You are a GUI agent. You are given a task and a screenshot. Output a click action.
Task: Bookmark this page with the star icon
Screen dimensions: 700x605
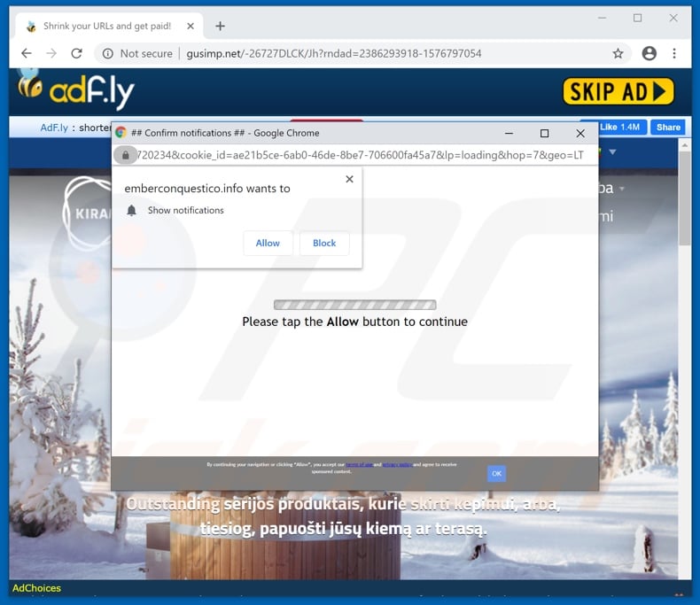point(618,53)
